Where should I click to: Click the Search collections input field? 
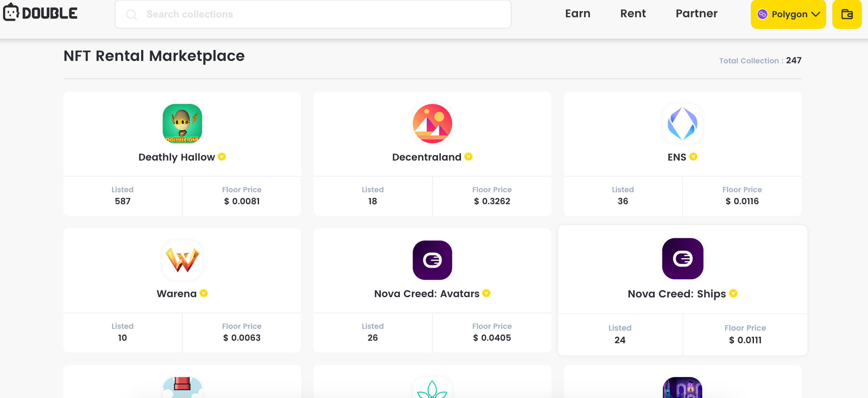[313, 14]
